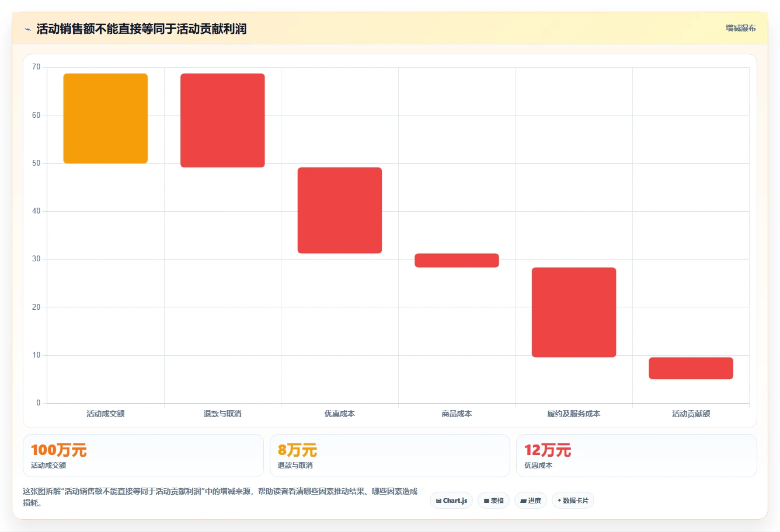The height and width of the screenshot is (532, 780).
Task: Select the red 履约及服务成本 bar
Action: (x=574, y=312)
